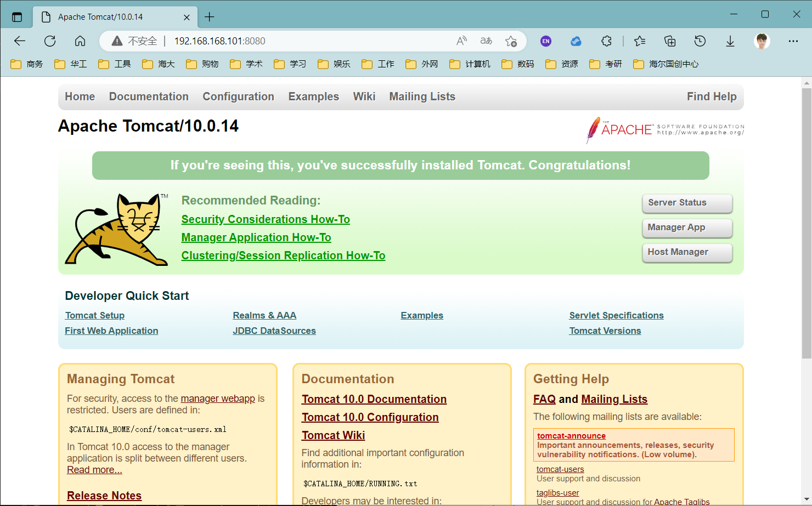Image resolution: width=812 pixels, height=506 pixels.
Task: Open Security Considerations How-To link
Action: pos(266,219)
